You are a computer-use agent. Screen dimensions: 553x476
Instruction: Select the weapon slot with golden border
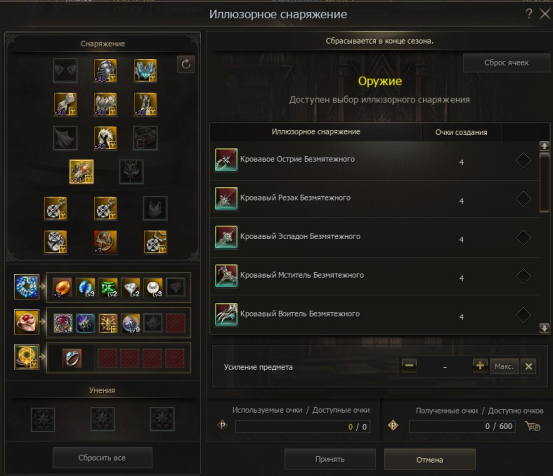[81, 171]
